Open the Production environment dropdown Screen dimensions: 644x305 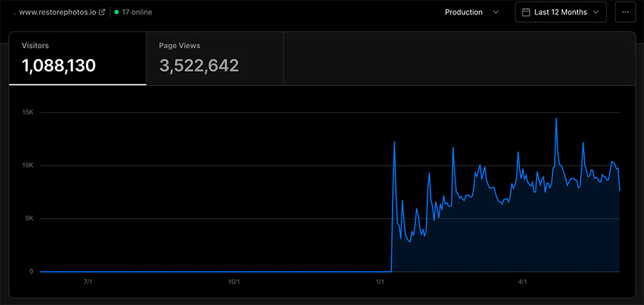472,12
